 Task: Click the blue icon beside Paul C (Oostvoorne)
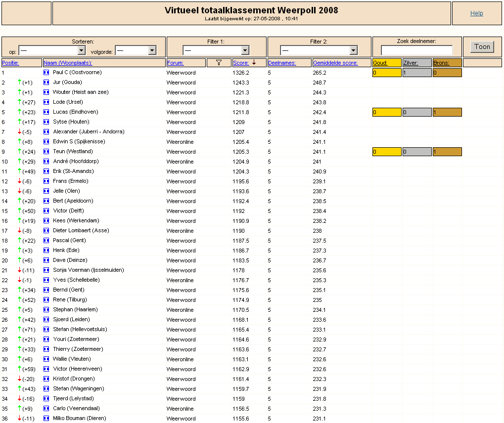pyautogui.click(x=46, y=73)
